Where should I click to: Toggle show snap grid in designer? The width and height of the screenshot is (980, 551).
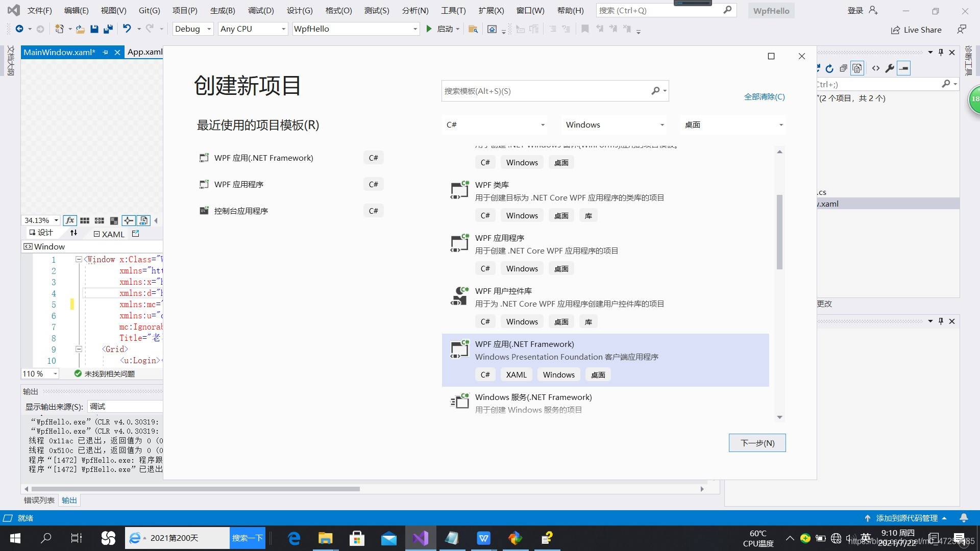tap(85, 220)
